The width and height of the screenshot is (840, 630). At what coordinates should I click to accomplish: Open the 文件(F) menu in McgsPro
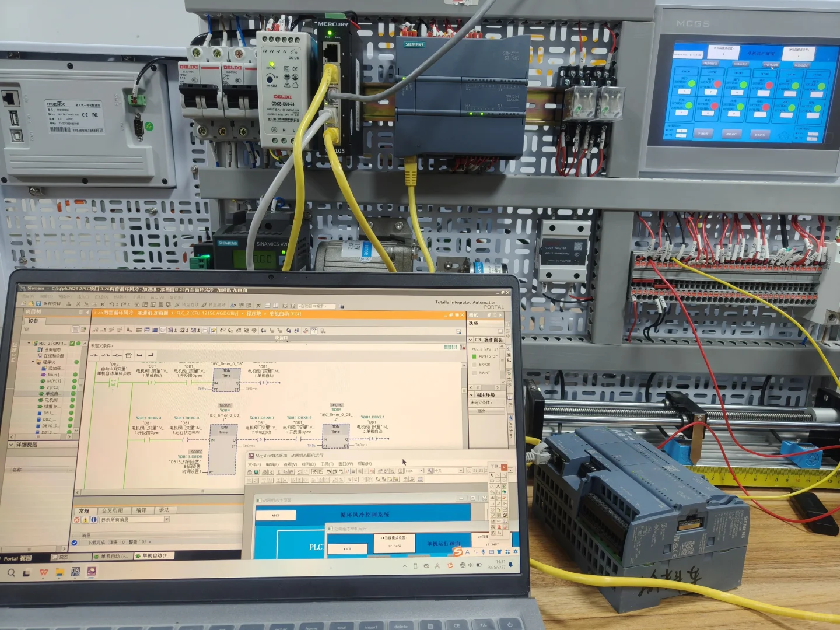coord(255,464)
